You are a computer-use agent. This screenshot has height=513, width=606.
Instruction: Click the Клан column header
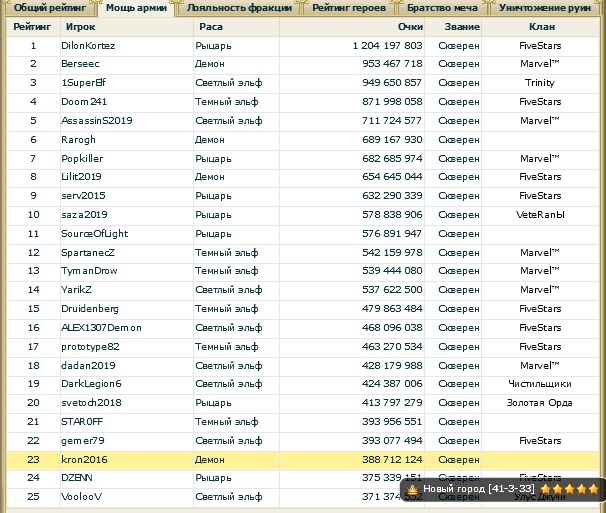pos(540,27)
